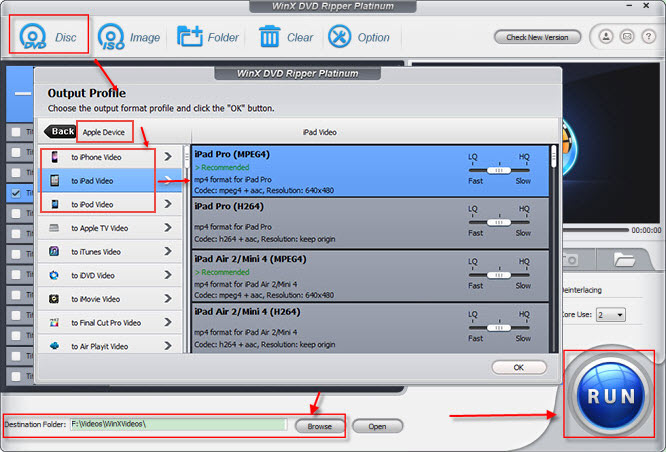Select to iPhone Video category
Screen dimensions: 666x452
coord(110,157)
